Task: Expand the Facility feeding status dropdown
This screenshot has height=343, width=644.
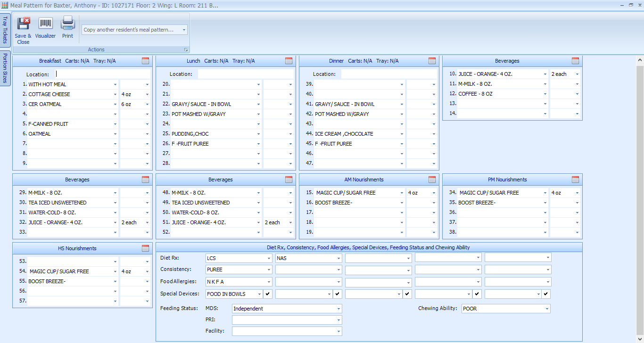Action: pos(339,331)
